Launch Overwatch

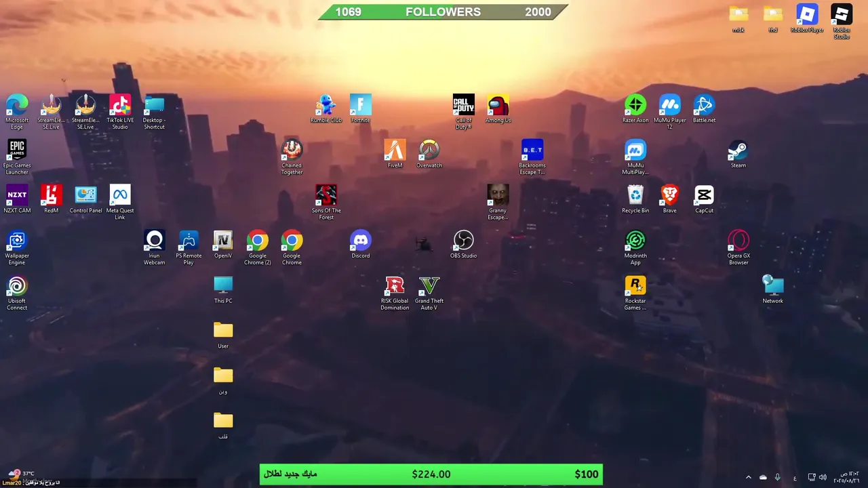pos(429,155)
